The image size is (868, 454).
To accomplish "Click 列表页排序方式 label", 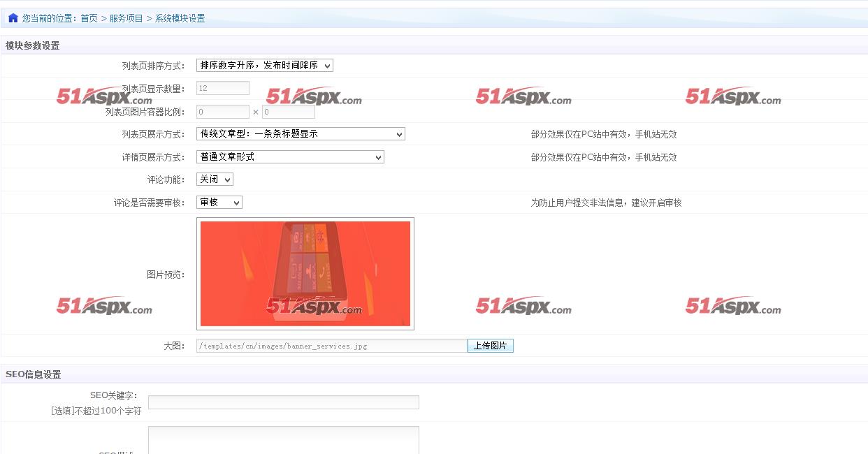I will pos(154,66).
